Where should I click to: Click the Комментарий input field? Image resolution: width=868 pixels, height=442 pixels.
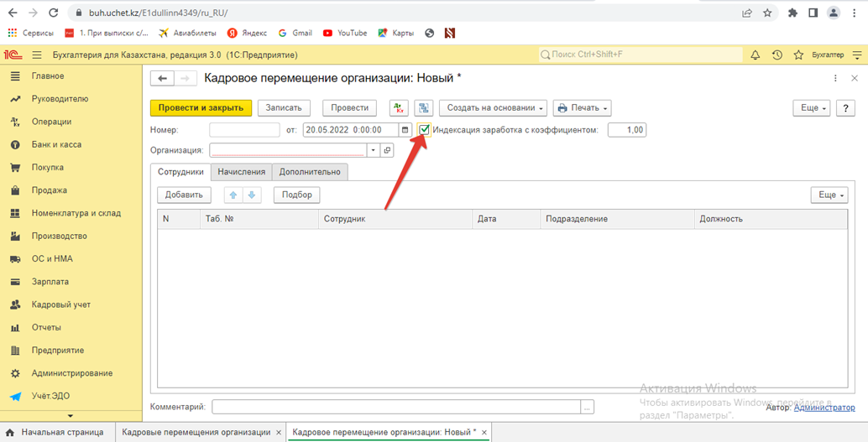click(395, 407)
